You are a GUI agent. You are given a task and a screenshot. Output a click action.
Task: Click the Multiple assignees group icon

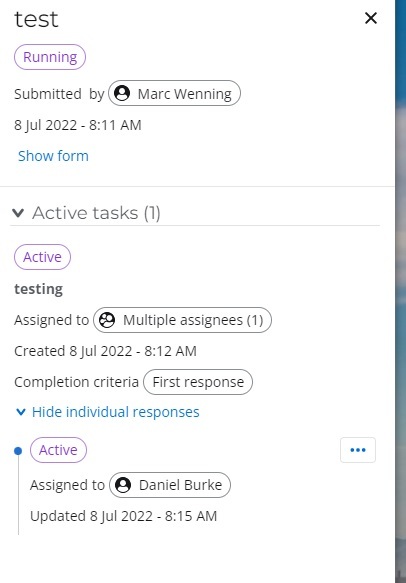(x=107, y=320)
